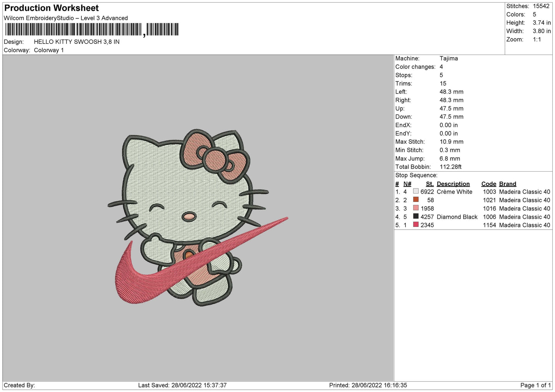Click the Production Worksheet title
Viewport: 555px width, 392px height.
(x=51, y=8)
